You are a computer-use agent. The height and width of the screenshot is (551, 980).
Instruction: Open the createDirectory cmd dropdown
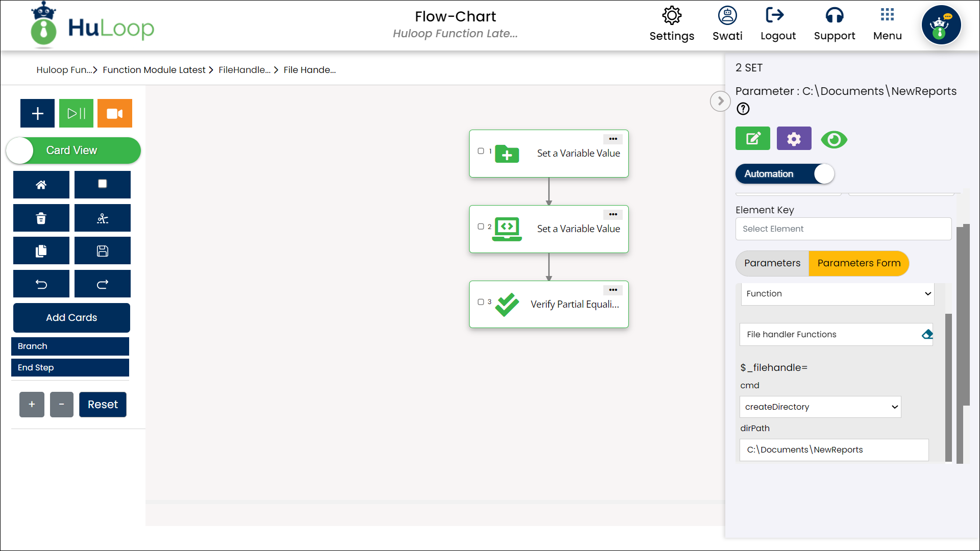coord(820,407)
